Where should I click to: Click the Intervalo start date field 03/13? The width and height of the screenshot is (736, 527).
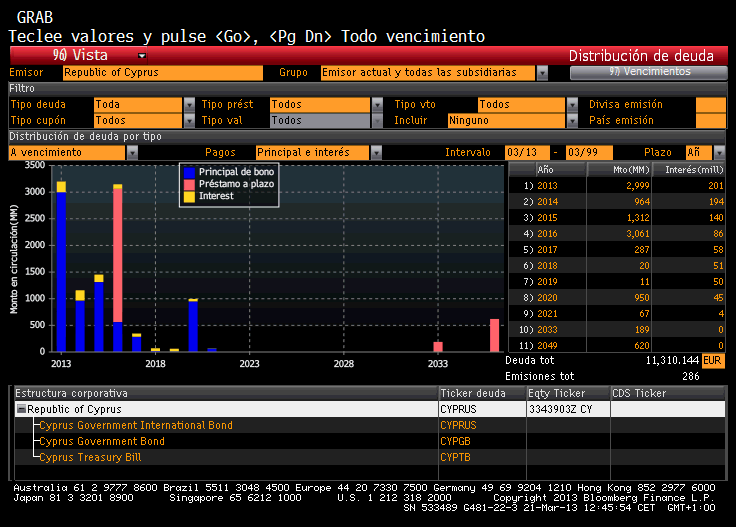526,152
